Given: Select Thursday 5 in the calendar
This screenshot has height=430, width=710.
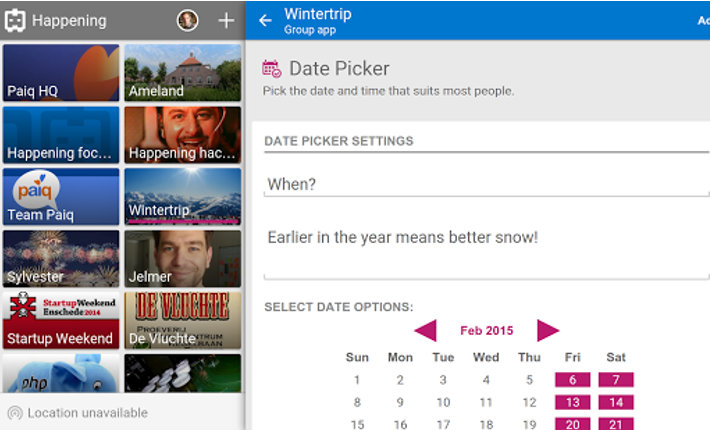Looking at the screenshot, I should click(x=529, y=380).
